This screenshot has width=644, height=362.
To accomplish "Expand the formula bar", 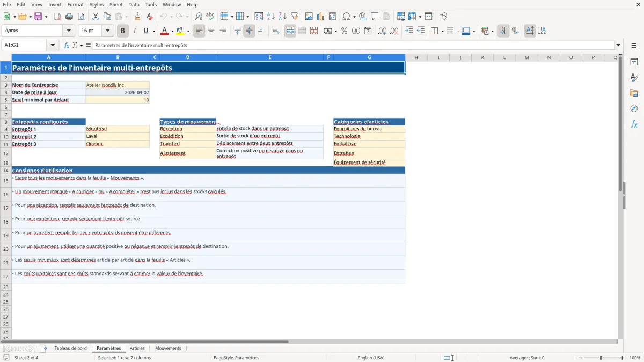I will [618, 45].
